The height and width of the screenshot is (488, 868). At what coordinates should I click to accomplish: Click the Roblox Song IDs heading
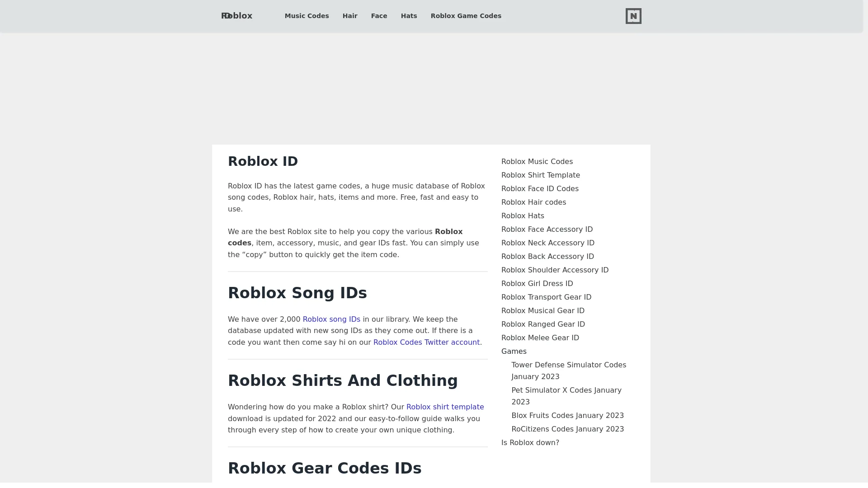tap(297, 293)
